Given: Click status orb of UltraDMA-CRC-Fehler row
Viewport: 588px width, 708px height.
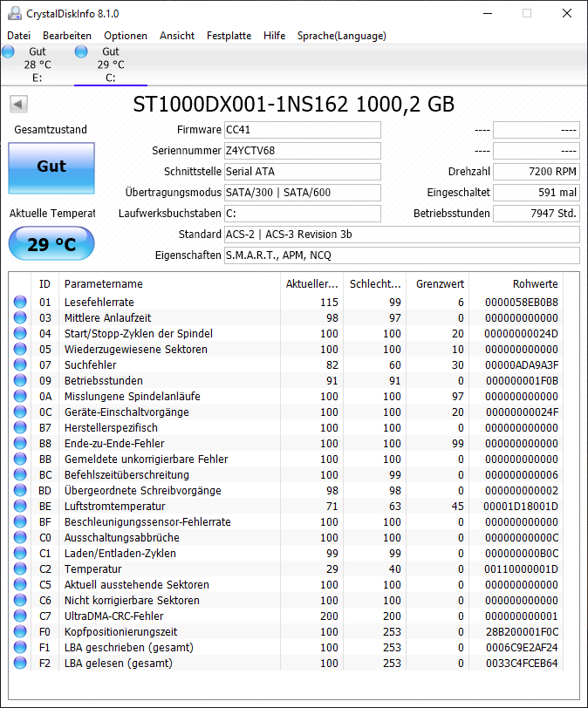Looking at the screenshot, I should (20, 616).
